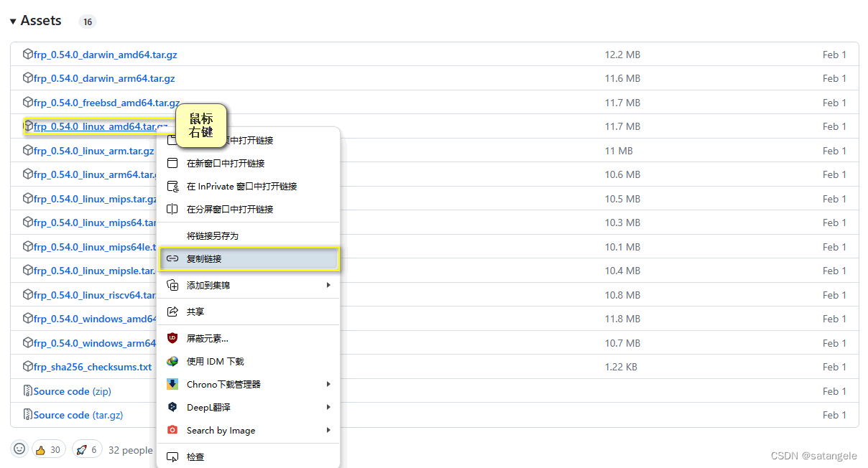Click the package icon beside frp_0.54.0_darwin_amd64.tar.gz

click(x=27, y=54)
